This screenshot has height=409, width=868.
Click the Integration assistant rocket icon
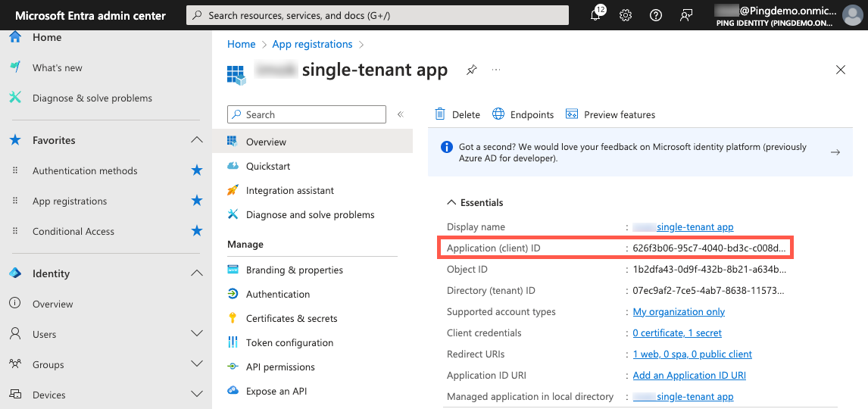(x=233, y=190)
